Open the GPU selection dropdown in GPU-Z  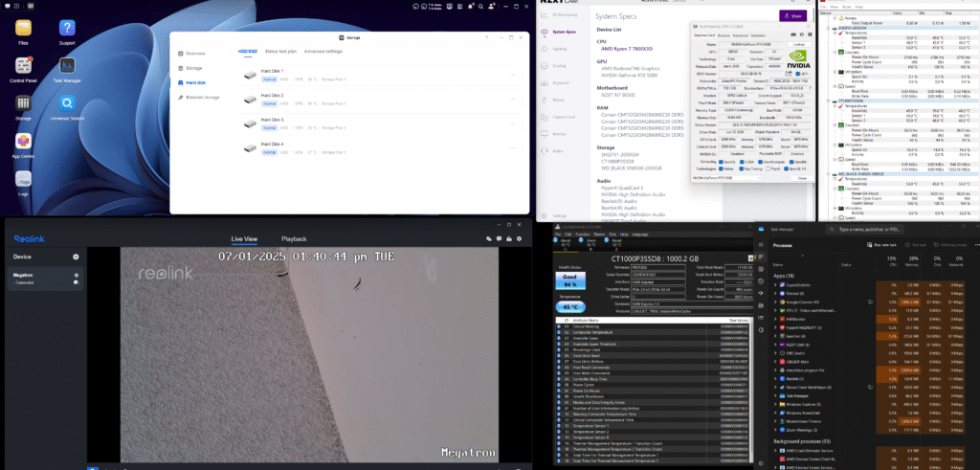point(727,177)
